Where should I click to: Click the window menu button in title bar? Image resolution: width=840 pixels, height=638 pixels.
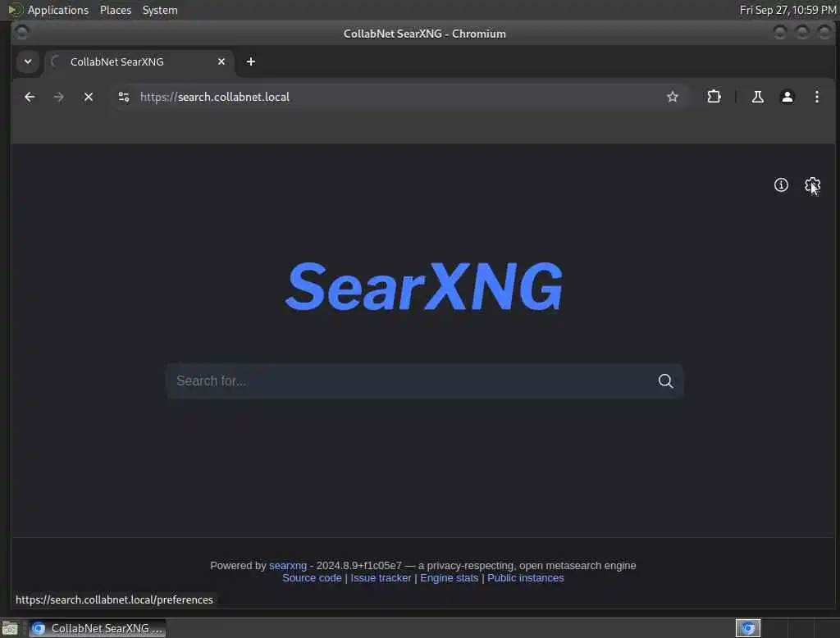22,34
